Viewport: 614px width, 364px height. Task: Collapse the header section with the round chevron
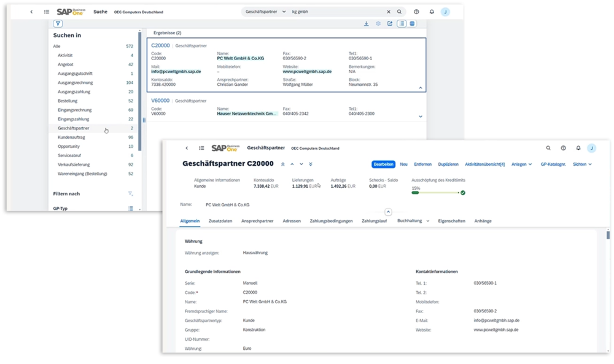click(x=388, y=212)
